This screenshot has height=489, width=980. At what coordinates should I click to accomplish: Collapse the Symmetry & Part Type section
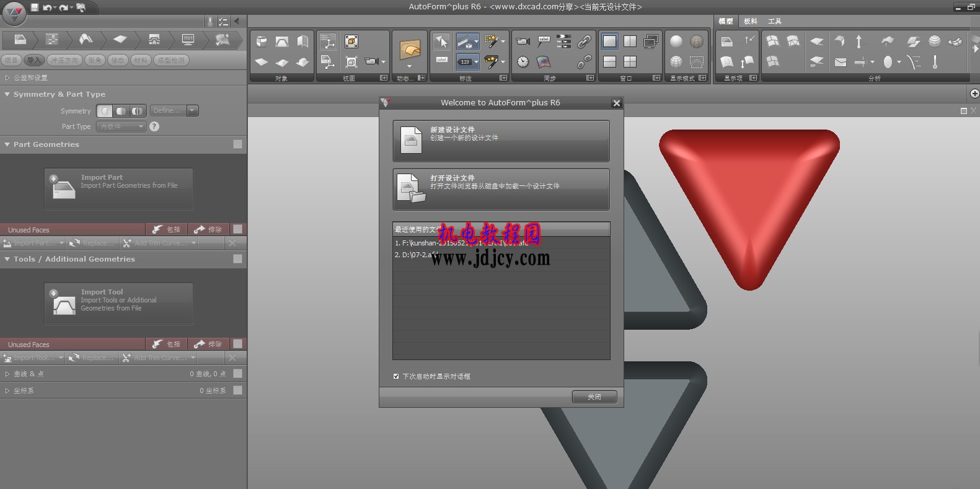tap(7, 94)
